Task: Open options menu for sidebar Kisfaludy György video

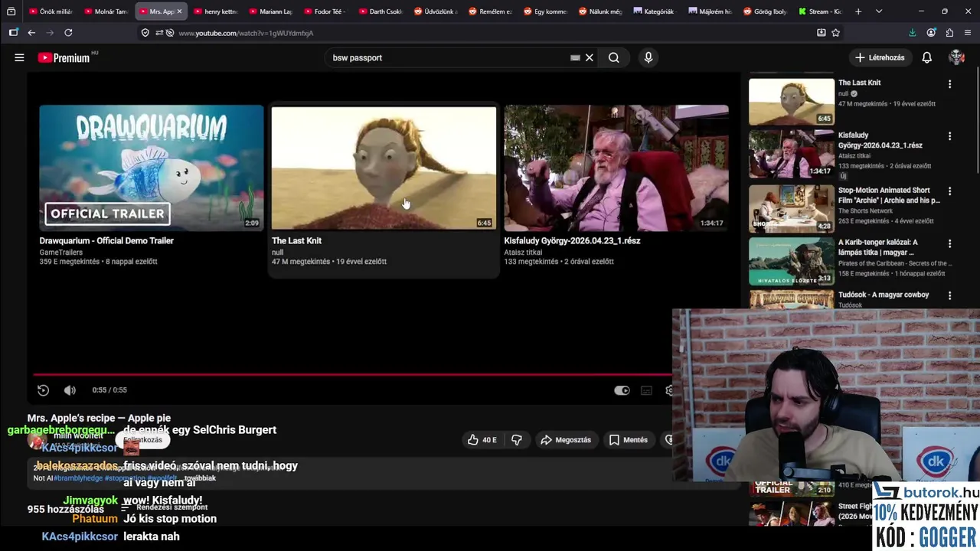Action: click(949, 136)
